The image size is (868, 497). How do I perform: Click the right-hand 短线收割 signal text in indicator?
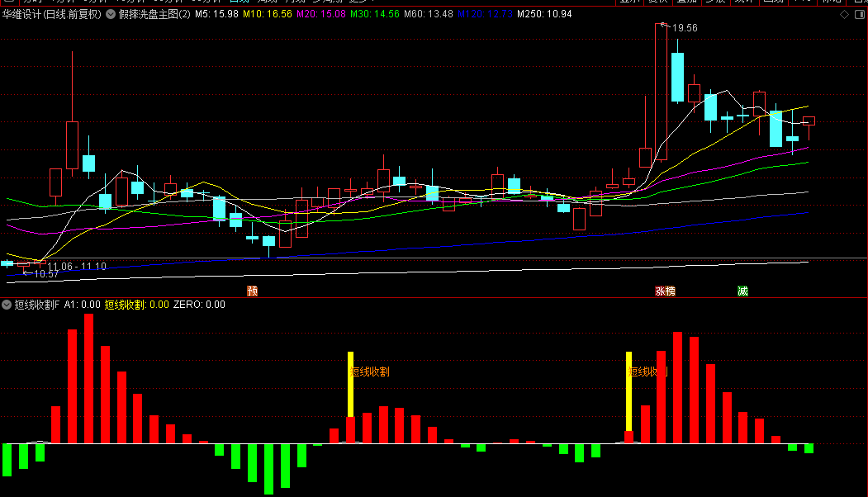pyautogui.click(x=649, y=372)
